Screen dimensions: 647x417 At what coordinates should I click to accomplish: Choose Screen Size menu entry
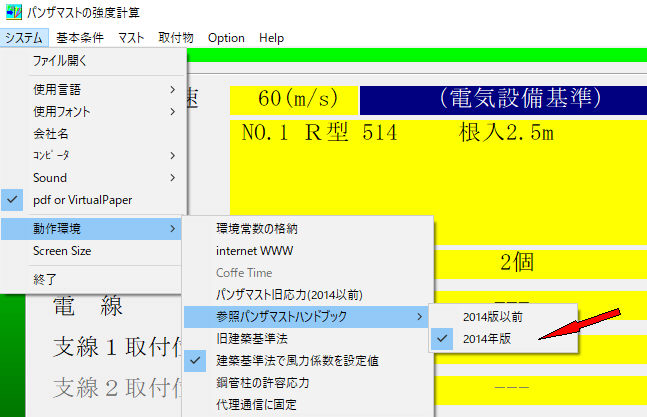click(x=62, y=251)
